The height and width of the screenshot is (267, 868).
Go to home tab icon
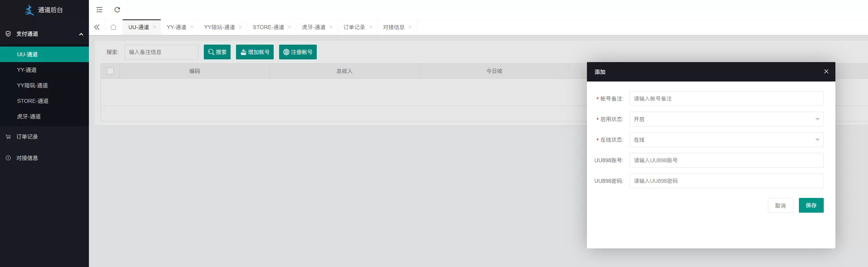113,27
